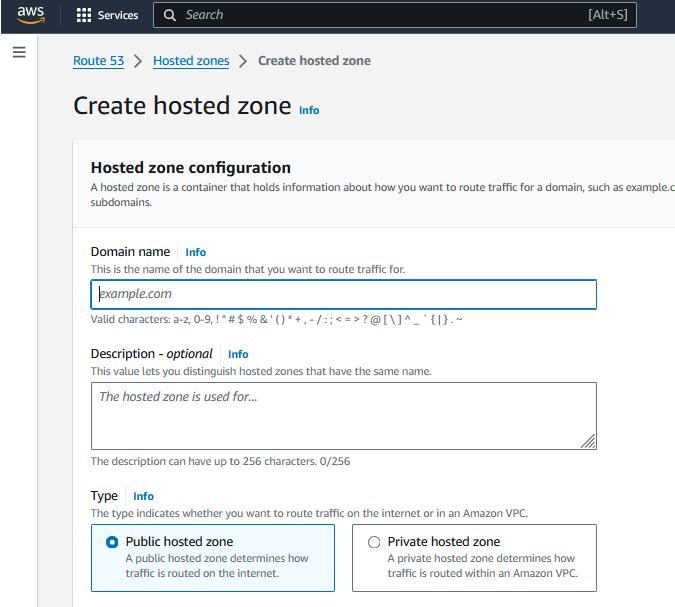
Task: Click the Domain name example.com field
Action: click(344, 294)
